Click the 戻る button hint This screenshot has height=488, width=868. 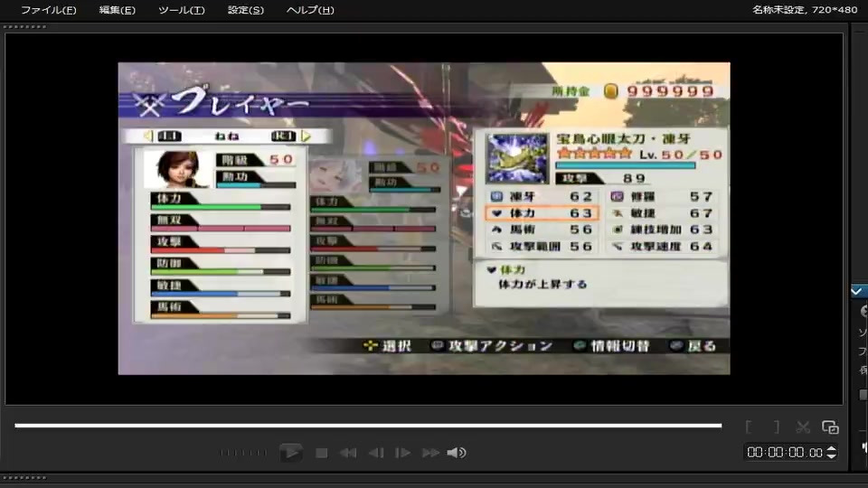[x=693, y=346]
